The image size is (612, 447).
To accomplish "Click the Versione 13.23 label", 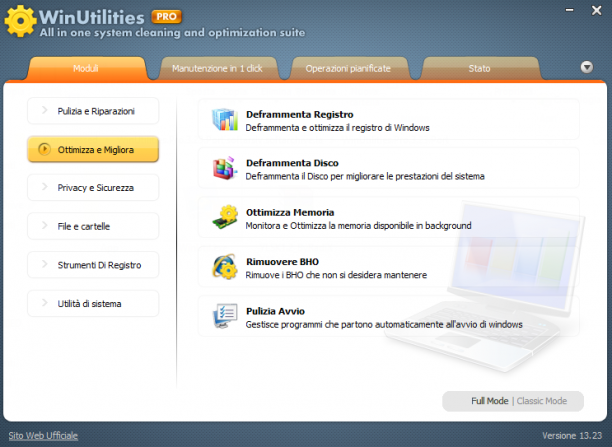I will (x=572, y=436).
